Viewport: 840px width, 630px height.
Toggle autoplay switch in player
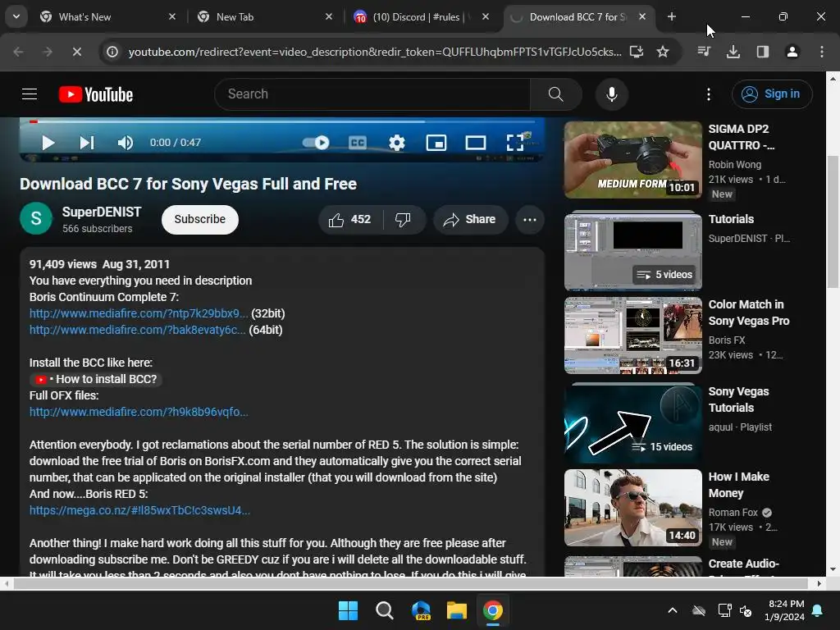click(316, 143)
